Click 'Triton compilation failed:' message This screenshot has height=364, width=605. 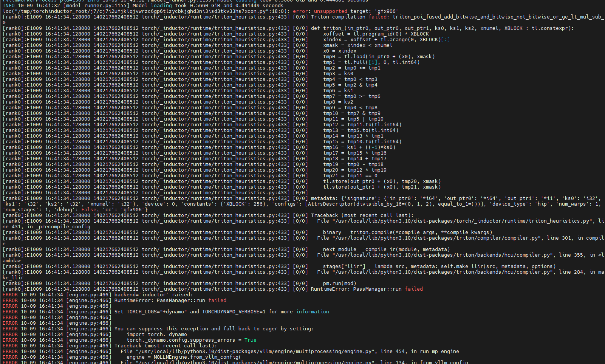pos(350,17)
